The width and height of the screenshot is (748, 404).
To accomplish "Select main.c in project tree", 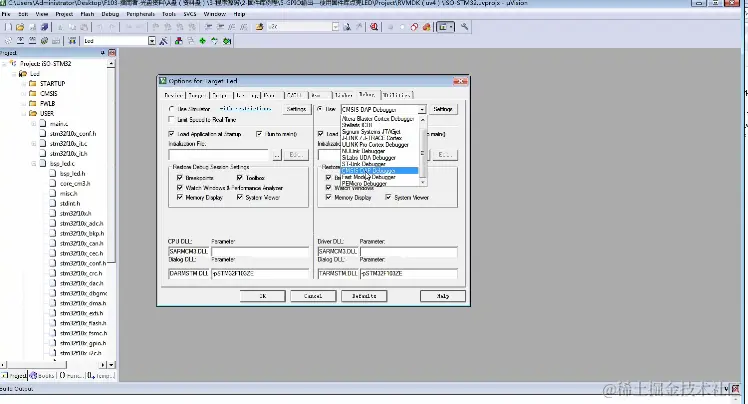I will tap(59, 124).
